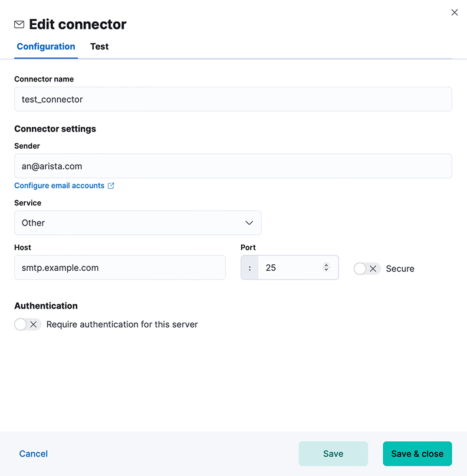Screen dimensions: 467x476
Task: Click the Host field smtp.example.com
Action: [120, 267]
